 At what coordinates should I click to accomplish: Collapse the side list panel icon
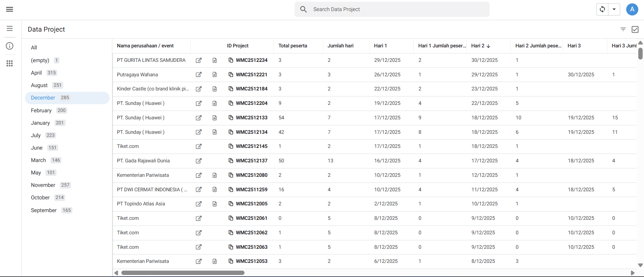point(10,29)
